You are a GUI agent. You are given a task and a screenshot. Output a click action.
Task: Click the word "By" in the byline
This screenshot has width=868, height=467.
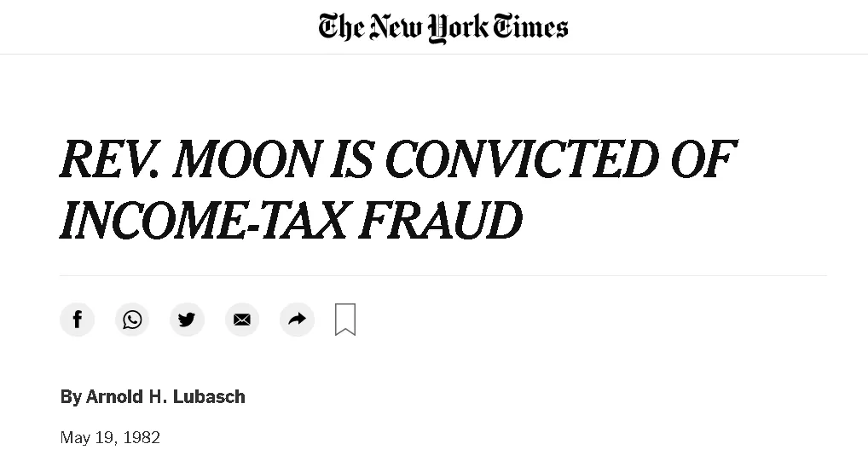pyautogui.click(x=71, y=396)
